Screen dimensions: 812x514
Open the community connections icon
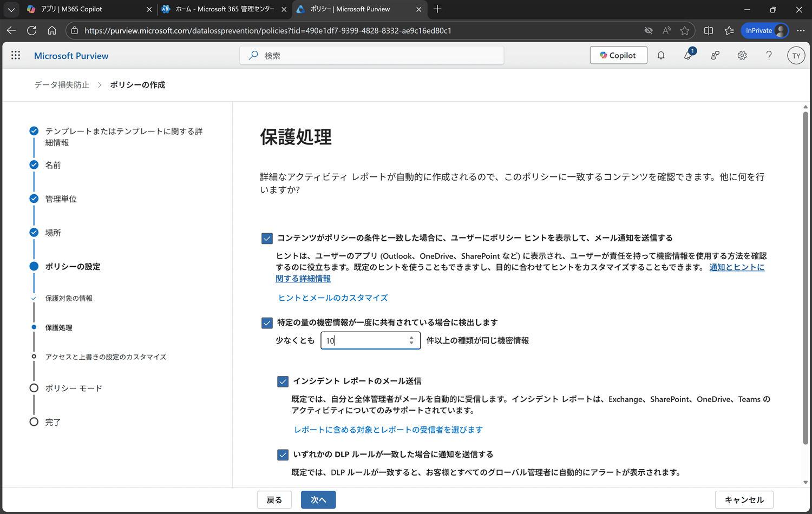pyautogui.click(x=715, y=55)
